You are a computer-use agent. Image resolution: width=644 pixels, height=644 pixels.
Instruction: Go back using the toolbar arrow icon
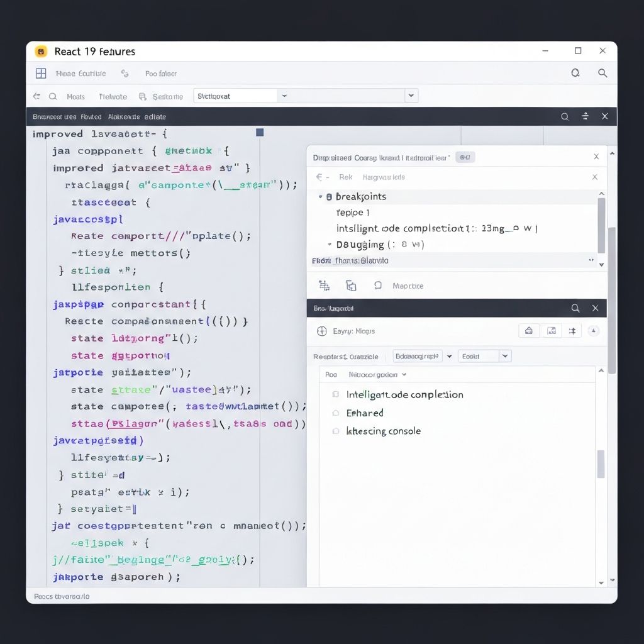click(36, 96)
